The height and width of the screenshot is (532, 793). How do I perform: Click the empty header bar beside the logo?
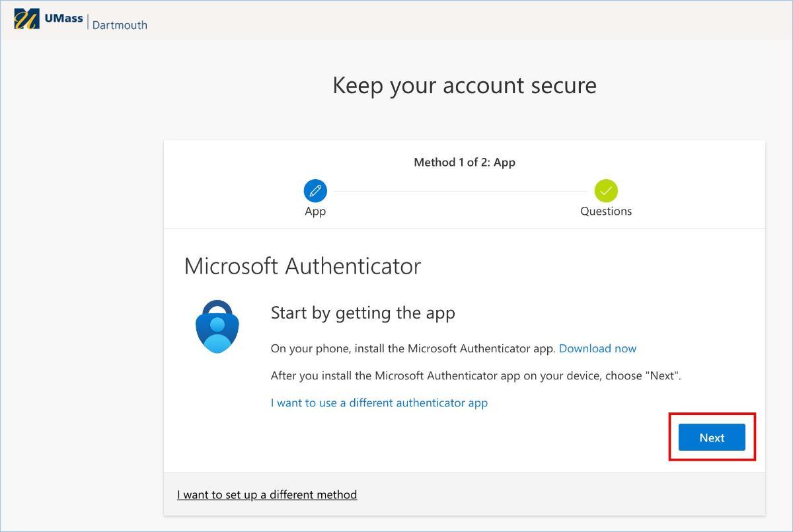coord(463,20)
